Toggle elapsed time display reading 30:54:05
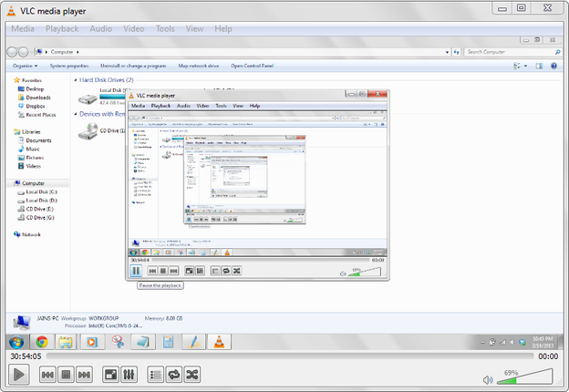Viewport: 569px width, 392px height. [x=26, y=356]
